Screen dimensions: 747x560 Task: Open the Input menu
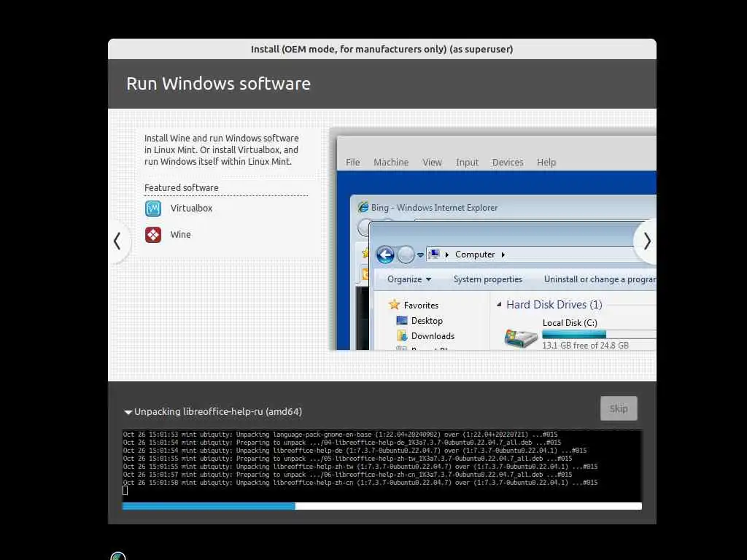point(467,163)
